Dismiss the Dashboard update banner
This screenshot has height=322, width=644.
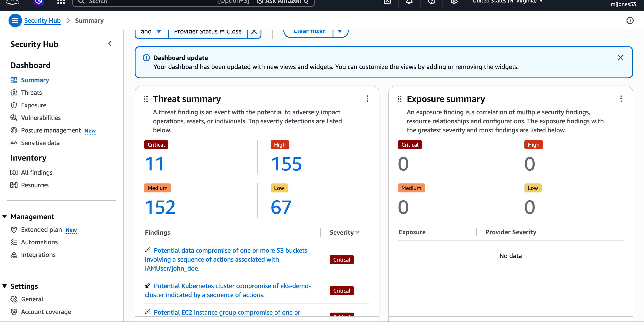[x=620, y=58]
